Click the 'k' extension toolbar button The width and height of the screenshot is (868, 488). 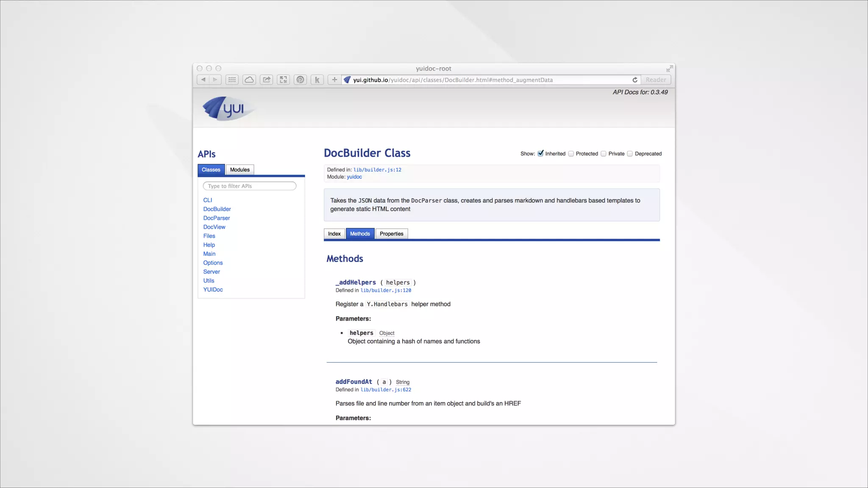[x=317, y=80]
